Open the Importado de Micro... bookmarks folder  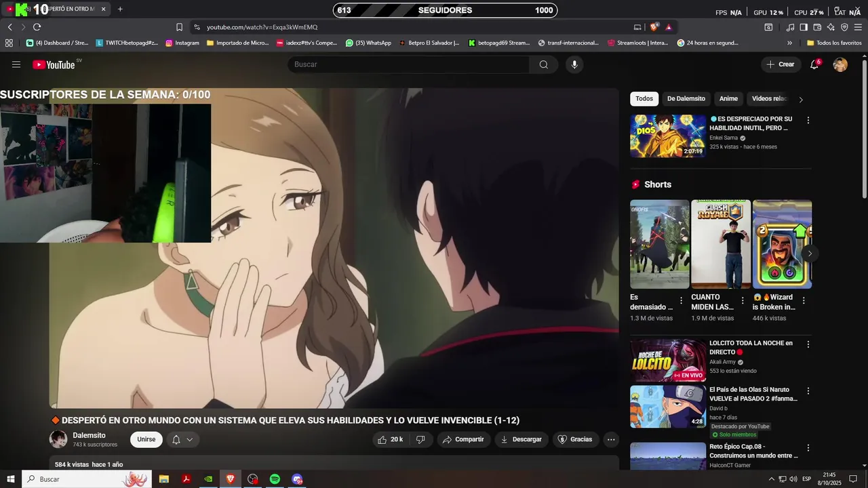[x=237, y=43]
